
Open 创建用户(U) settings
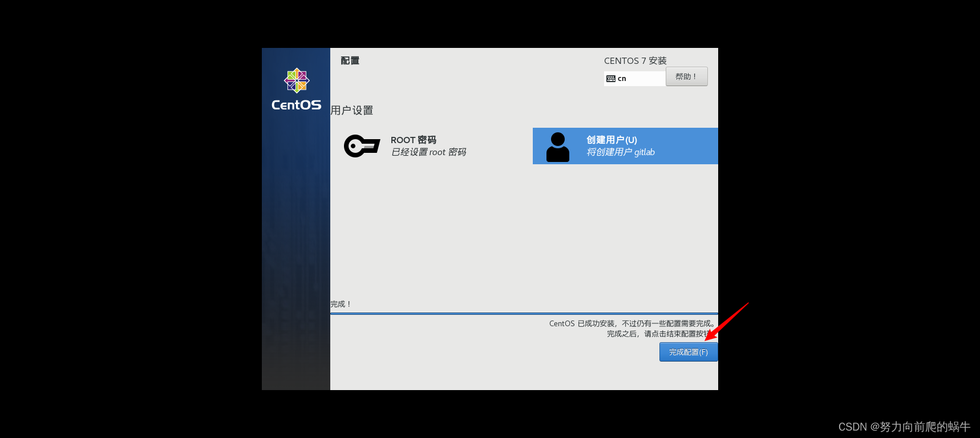point(625,146)
